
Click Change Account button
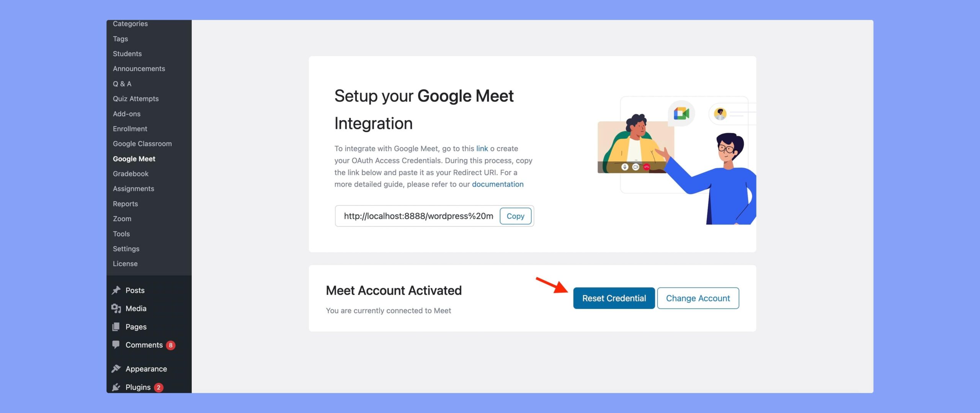click(698, 298)
